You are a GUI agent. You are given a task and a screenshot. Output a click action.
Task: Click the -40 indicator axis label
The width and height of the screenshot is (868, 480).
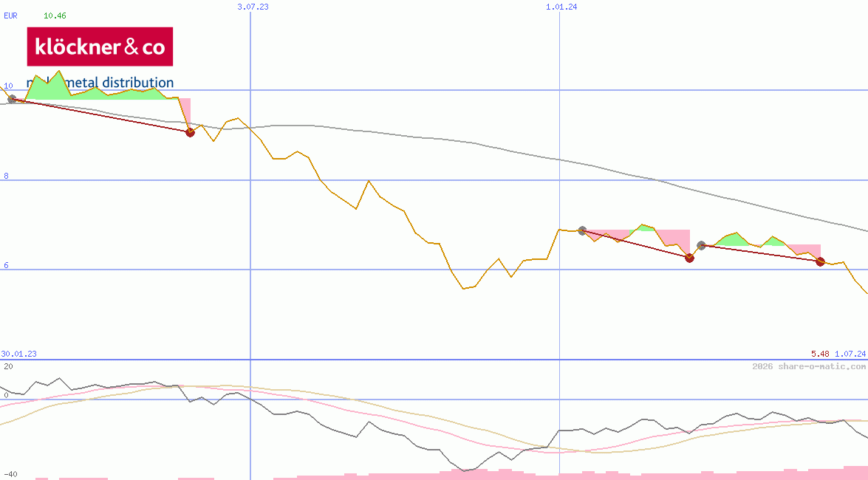pos(10,474)
